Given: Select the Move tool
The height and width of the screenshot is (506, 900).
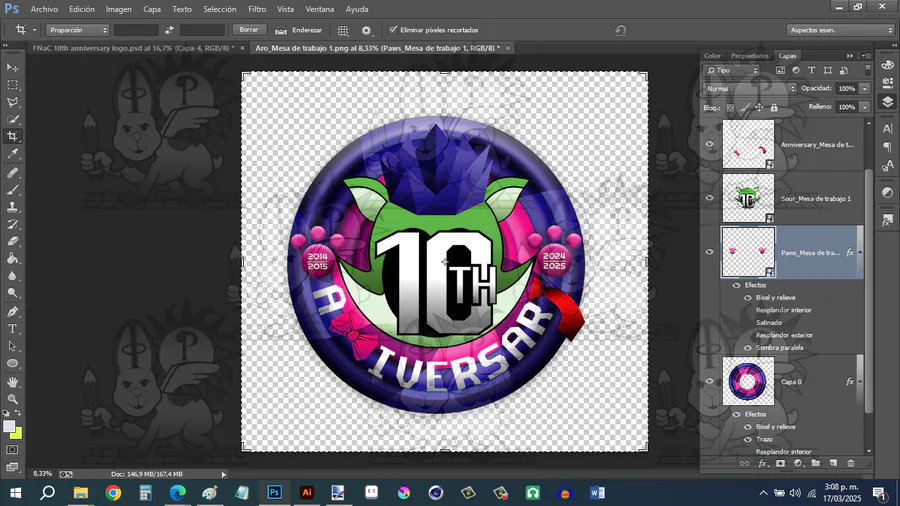Looking at the screenshot, I should (12, 68).
